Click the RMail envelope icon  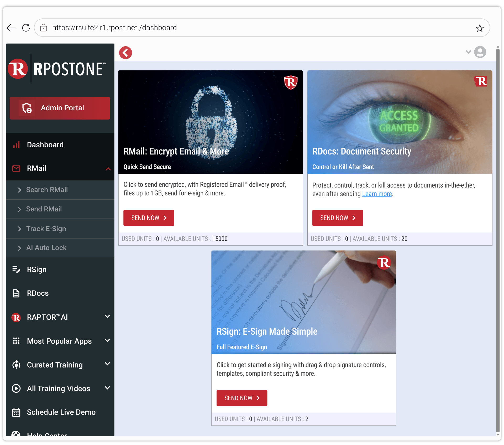click(x=16, y=168)
